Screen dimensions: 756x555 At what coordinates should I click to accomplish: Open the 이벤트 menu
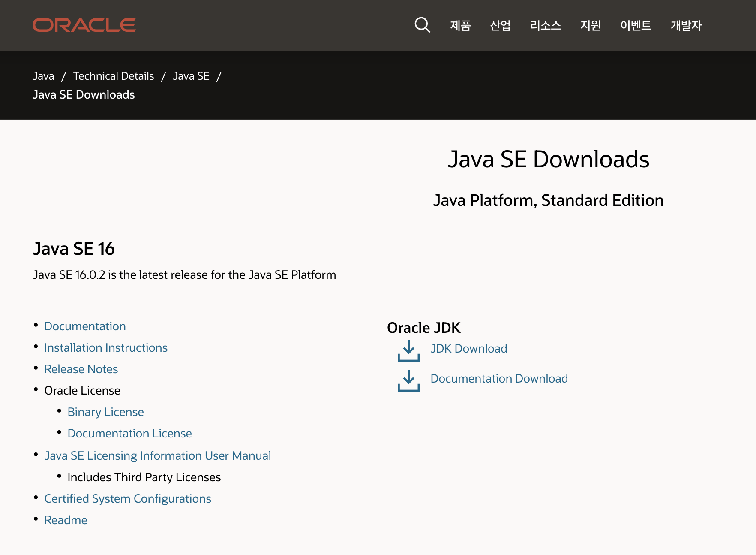(x=636, y=25)
